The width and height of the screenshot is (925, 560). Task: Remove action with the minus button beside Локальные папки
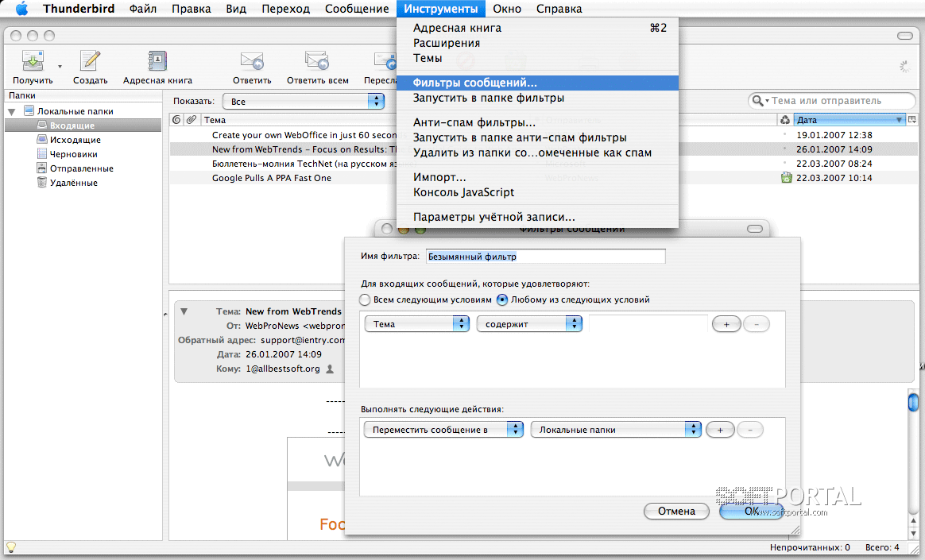pos(750,430)
